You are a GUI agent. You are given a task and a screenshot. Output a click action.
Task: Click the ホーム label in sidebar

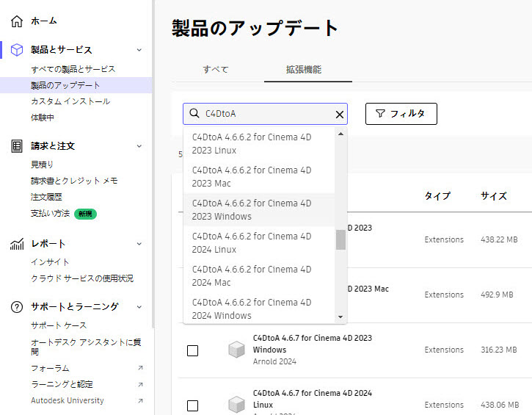pyautogui.click(x=44, y=21)
